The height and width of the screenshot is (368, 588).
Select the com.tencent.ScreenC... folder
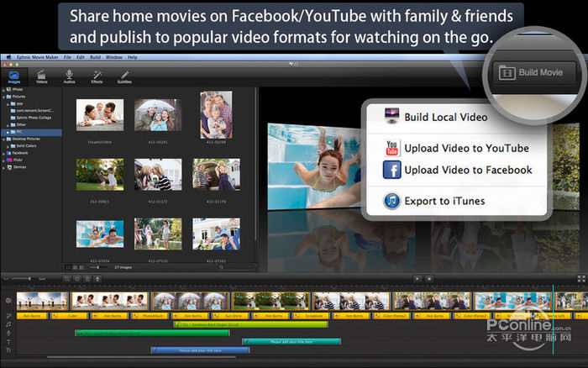pos(32,111)
